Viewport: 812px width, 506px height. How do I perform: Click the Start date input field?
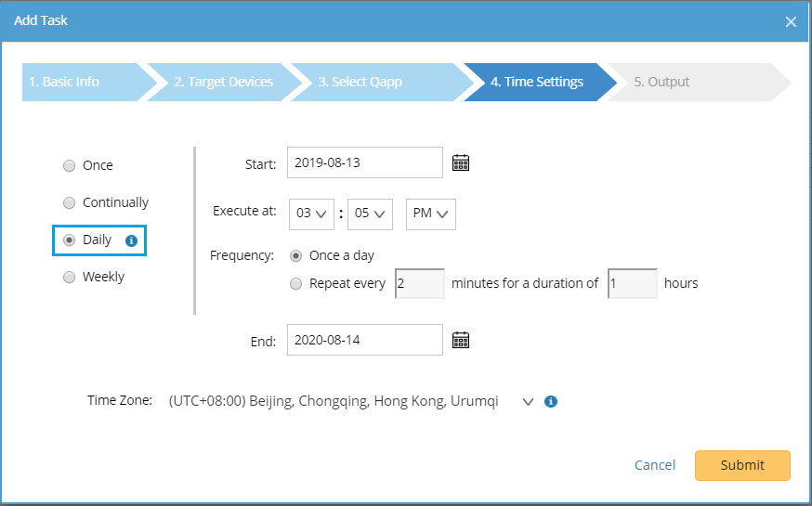(x=364, y=162)
